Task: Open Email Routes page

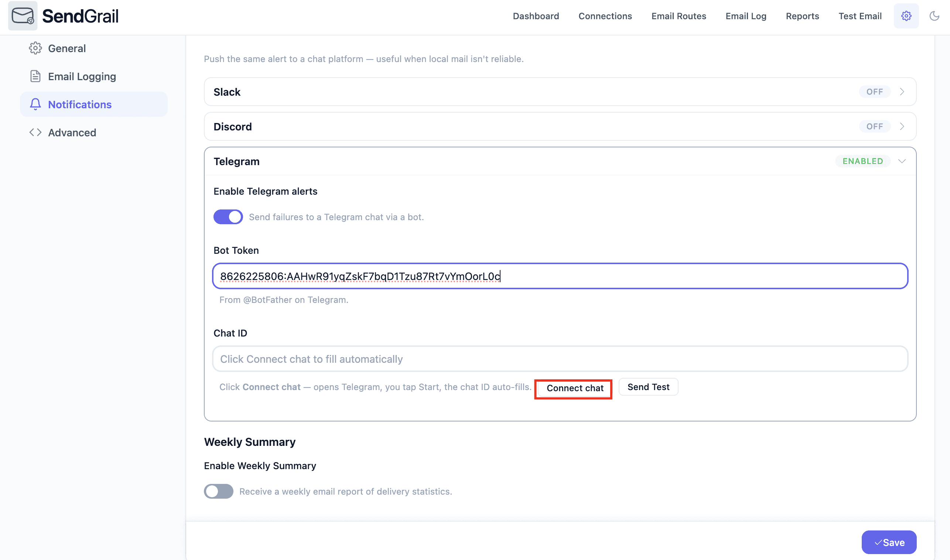Action: click(x=679, y=16)
